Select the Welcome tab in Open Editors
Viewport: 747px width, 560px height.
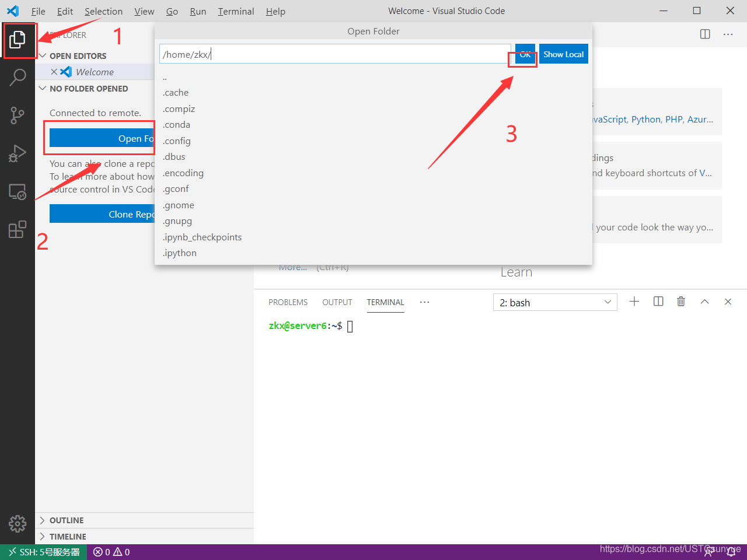95,72
